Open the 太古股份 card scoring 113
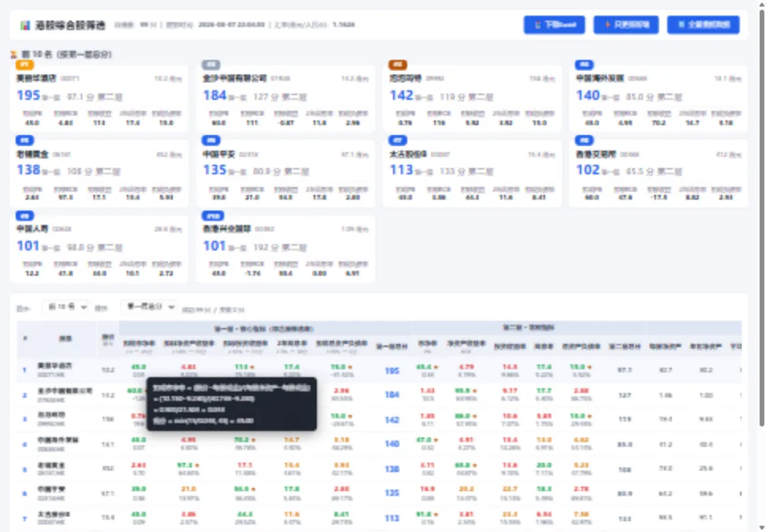This screenshot has width=766, height=532. coord(472,174)
